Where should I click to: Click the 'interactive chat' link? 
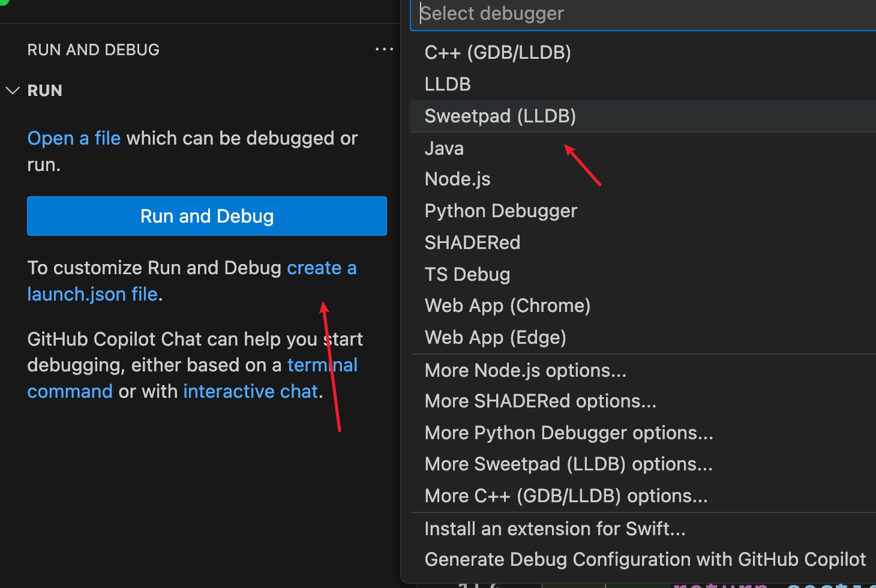(250, 392)
